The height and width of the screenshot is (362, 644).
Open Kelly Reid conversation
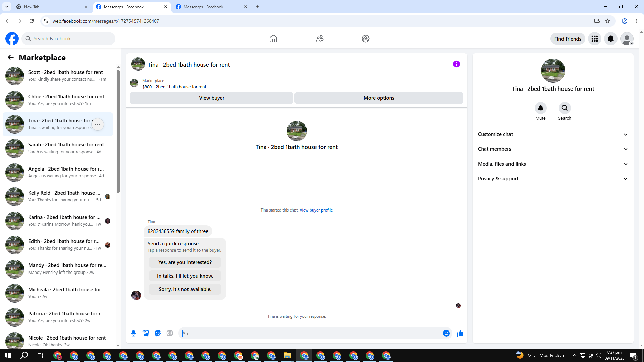coord(58,197)
